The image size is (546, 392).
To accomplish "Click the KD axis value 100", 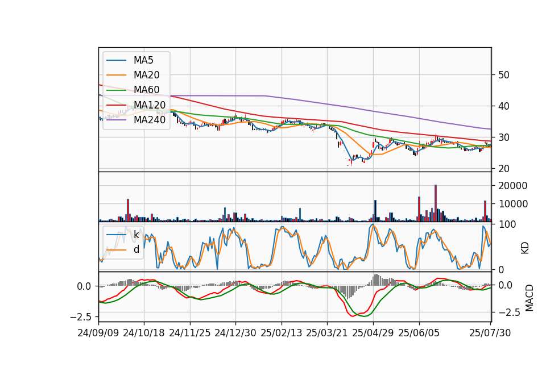I will click(507, 224).
